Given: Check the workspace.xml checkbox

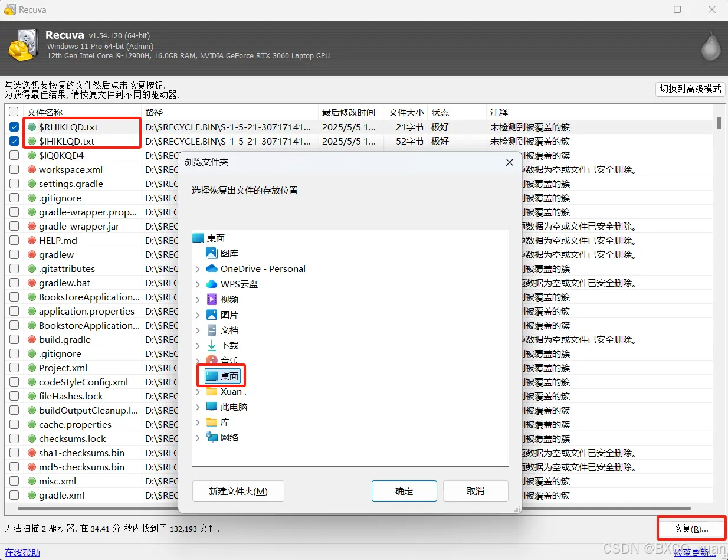Looking at the screenshot, I should tap(14, 170).
